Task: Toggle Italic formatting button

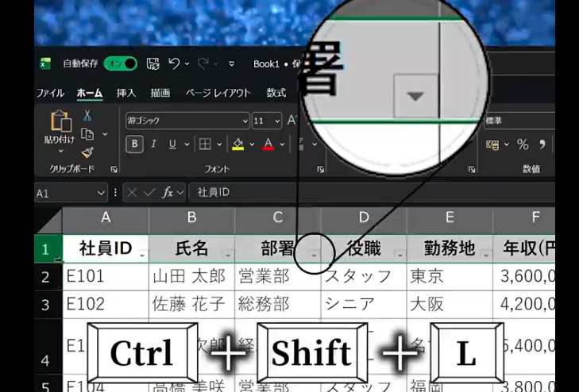Action: pyautogui.click(x=154, y=144)
